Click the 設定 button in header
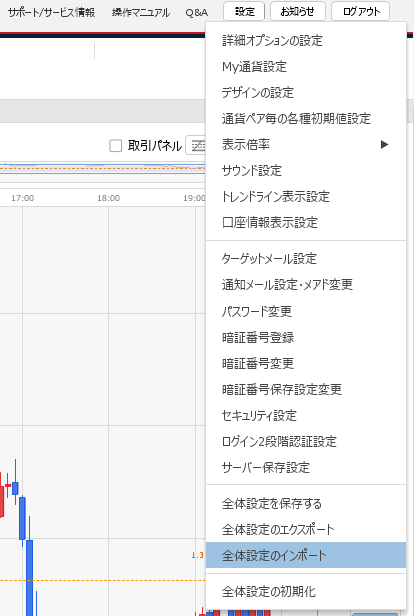The image size is (414, 616). click(244, 11)
